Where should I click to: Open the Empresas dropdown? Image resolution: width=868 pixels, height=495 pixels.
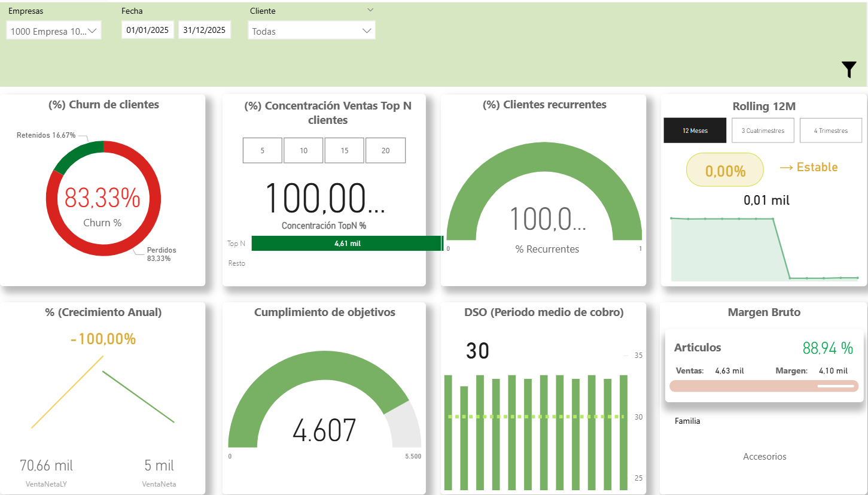[54, 31]
